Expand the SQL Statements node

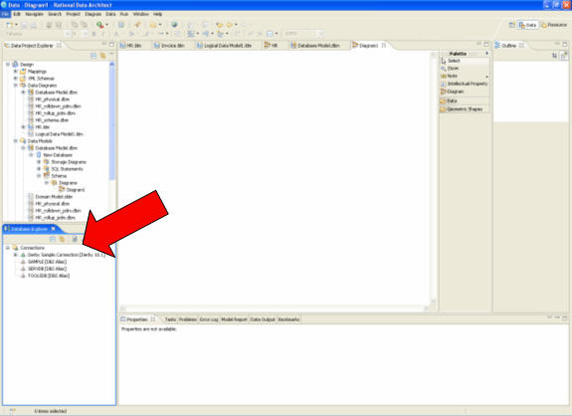(39, 169)
